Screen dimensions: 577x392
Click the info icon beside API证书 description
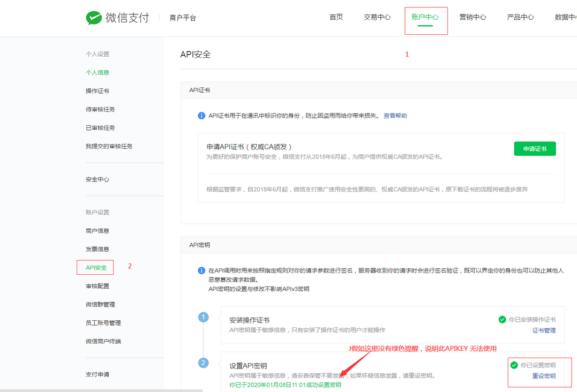201,116
